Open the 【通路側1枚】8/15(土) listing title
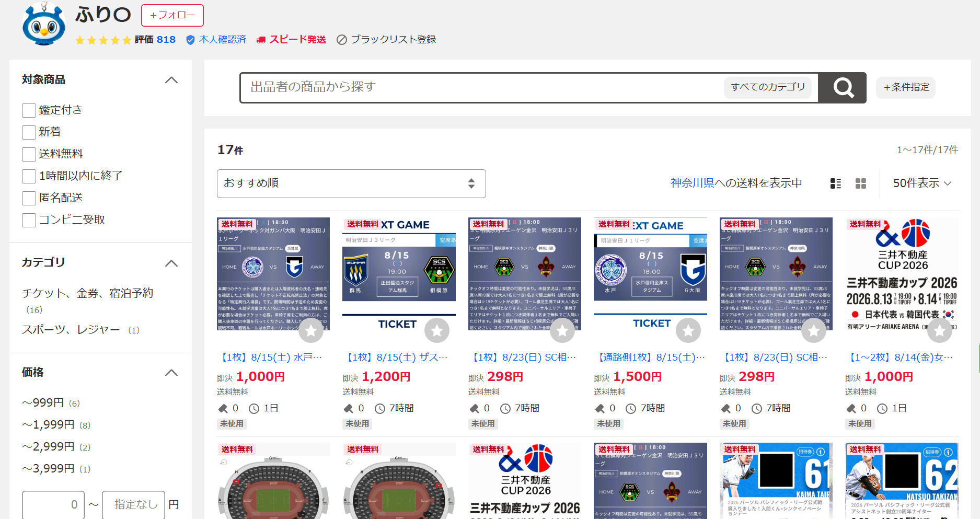Screen dimensions: 980x519 pyautogui.click(x=650, y=357)
